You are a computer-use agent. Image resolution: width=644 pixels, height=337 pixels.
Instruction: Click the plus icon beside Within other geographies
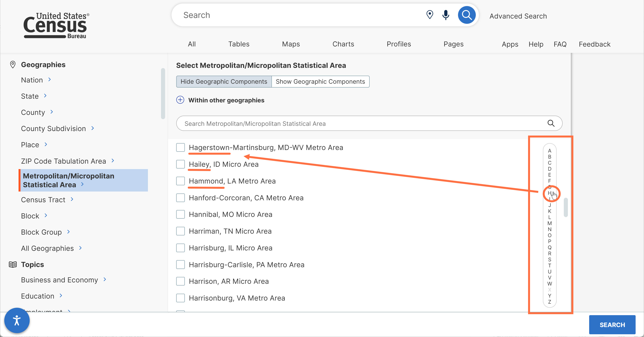tap(180, 100)
